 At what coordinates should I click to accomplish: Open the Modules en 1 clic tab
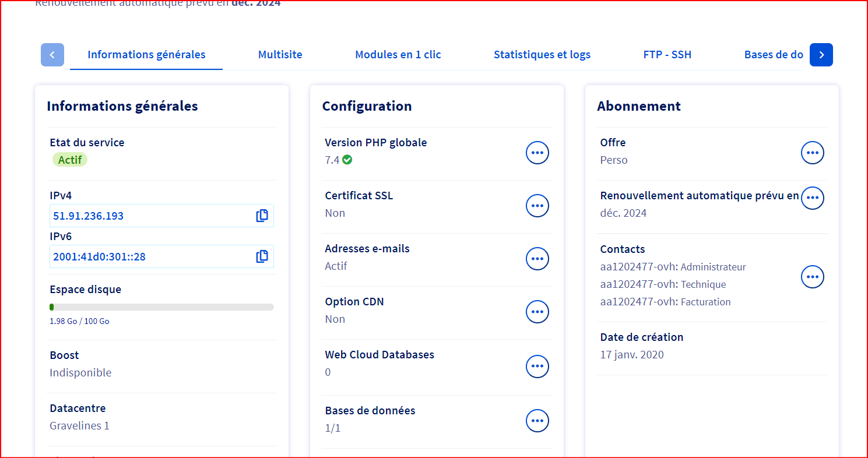coord(398,55)
